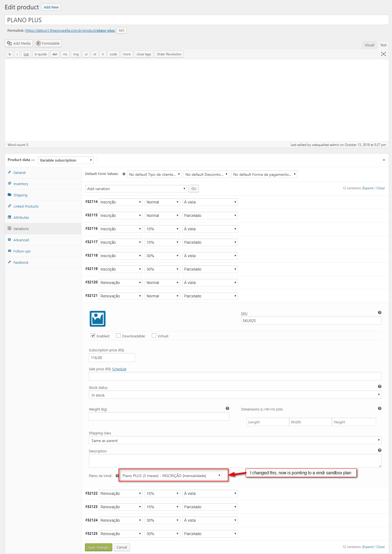Click the bold b quicktag button
Image resolution: width=392 pixels, height=554 pixels.
point(10,54)
